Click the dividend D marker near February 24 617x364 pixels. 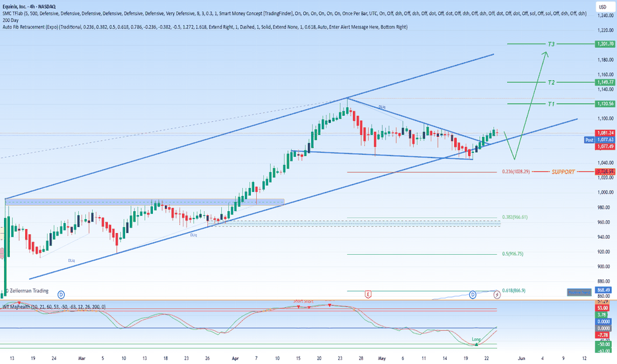(61, 295)
